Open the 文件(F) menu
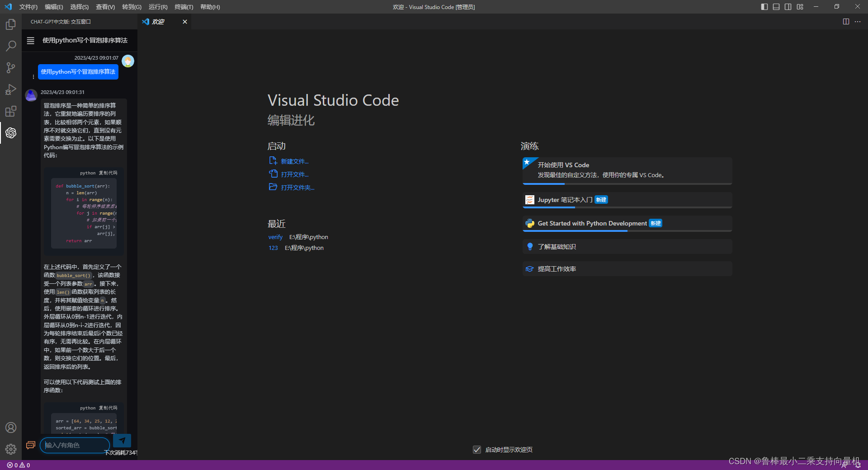This screenshot has width=868, height=470. pyautogui.click(x=28, y=7)
